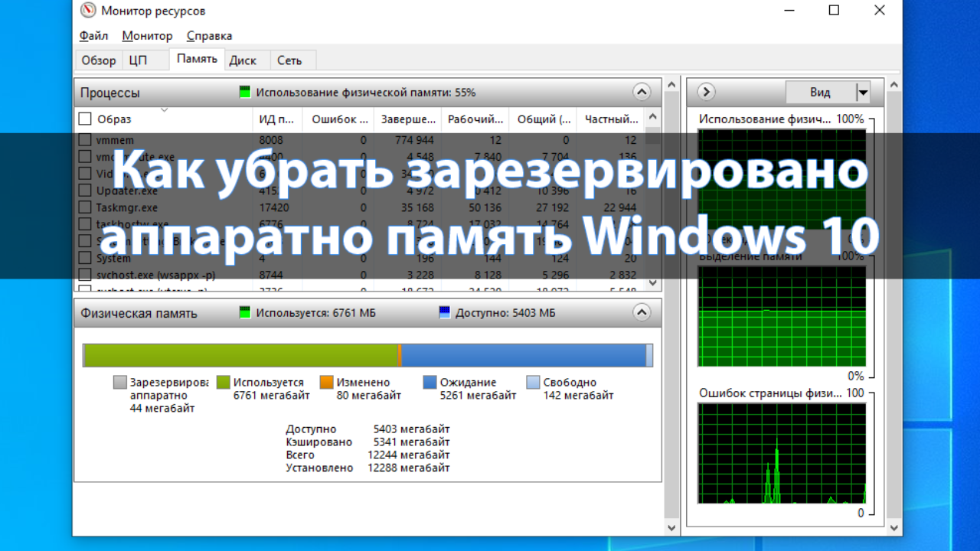Click blue icon beside Доступно: 5403 МБ

tap(444, 313)
